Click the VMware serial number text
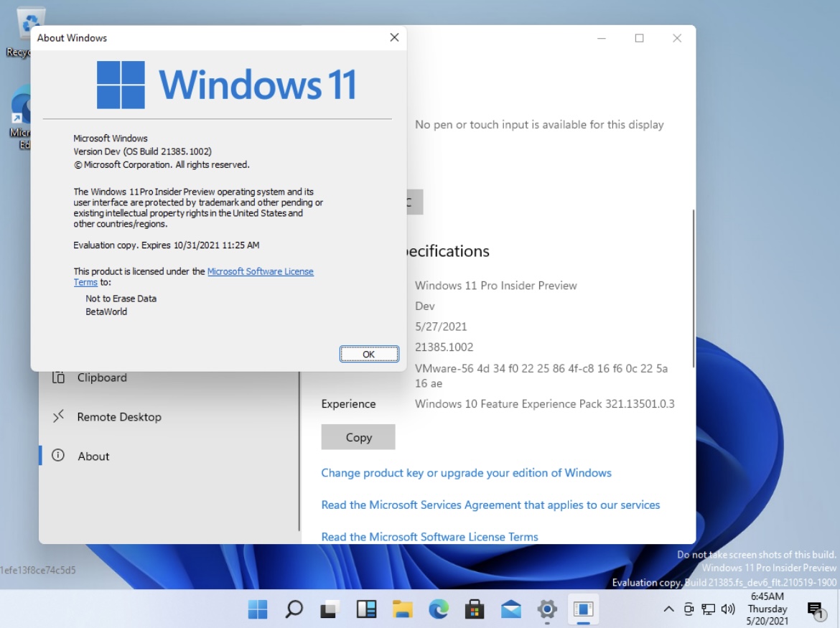Screen dimensions: 840x628 (x=541, y=375)
